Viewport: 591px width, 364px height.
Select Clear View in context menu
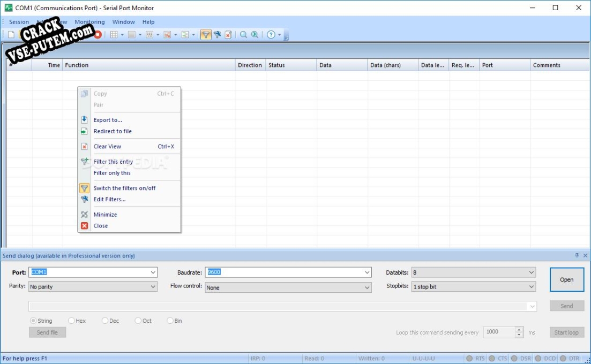coord(129,147)
